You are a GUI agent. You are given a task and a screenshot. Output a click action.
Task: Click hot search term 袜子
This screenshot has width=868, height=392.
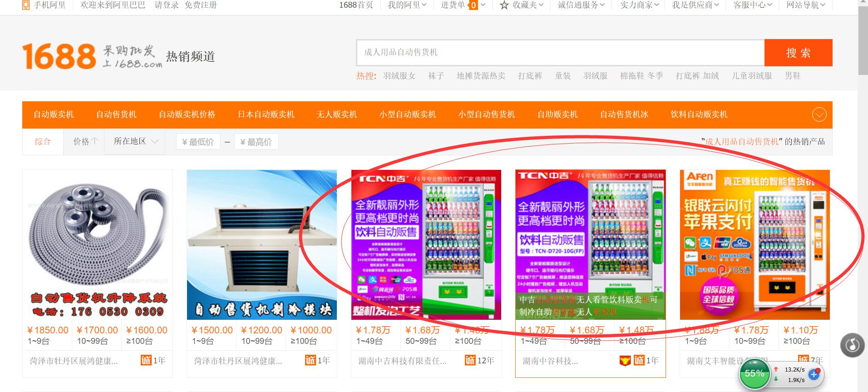[x=436, y=76]
